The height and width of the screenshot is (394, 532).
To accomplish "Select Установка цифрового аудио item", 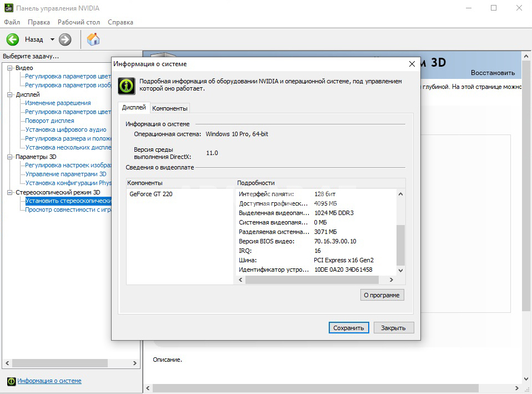I will pos(66,129).
